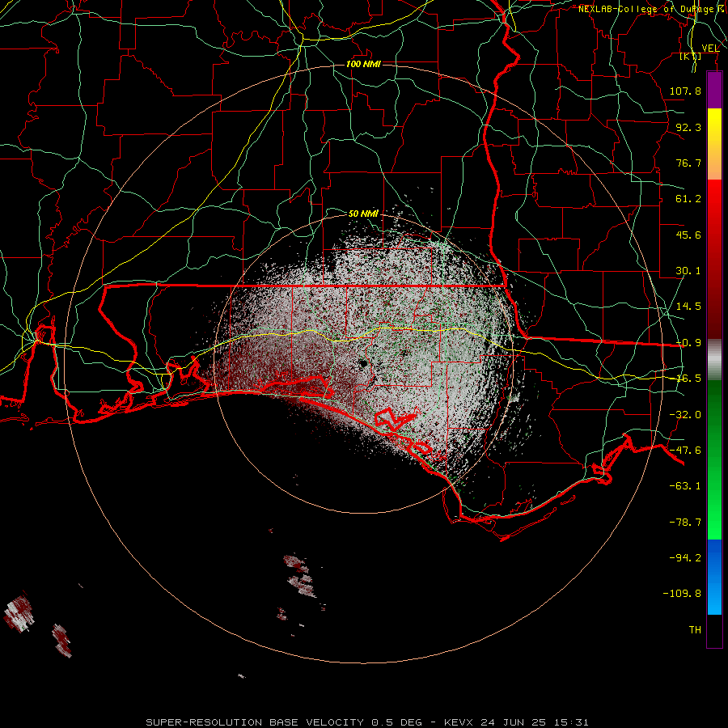Click the Super-Resolution Base Velocity caption text
Viewport: 728px width, 728px height.
point(367,722)
